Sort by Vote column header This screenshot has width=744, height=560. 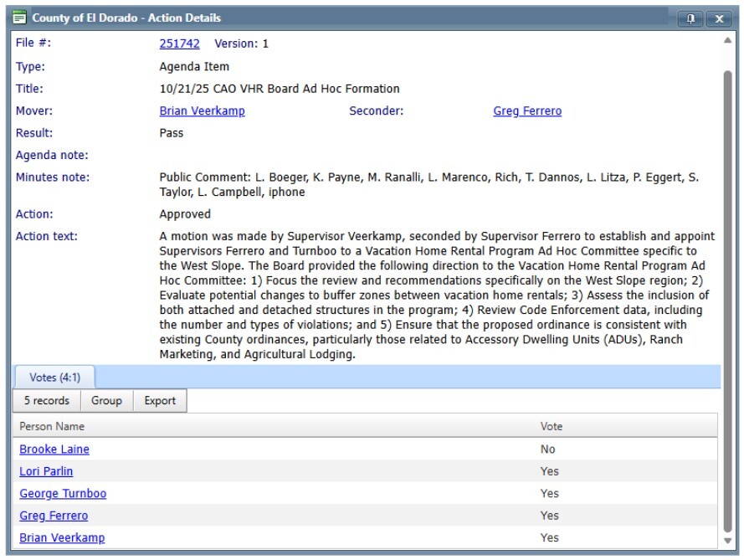[551, 426]
